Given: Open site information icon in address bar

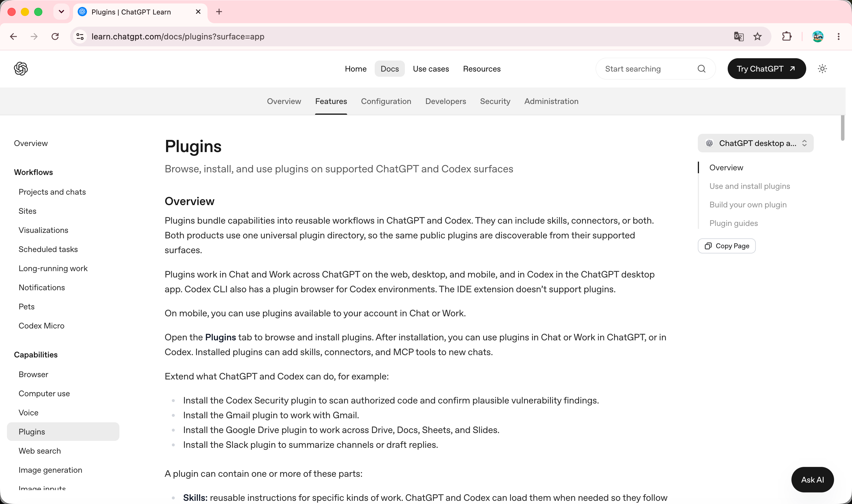Looking at the screenshot, I should pyautogui.click(x=80, y=36).
